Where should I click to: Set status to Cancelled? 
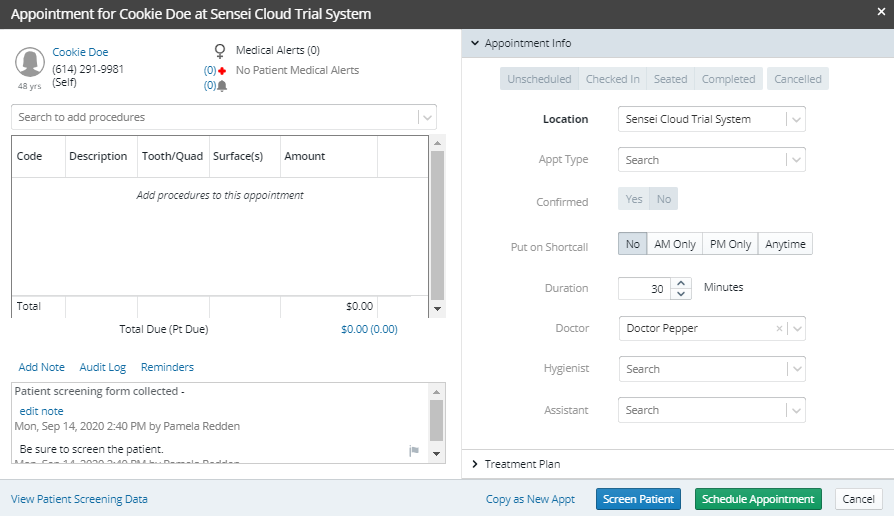[x=798, y=79]
